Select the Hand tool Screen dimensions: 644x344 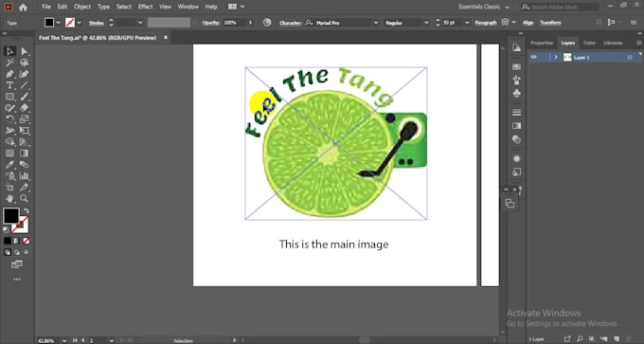pos(9,198)
